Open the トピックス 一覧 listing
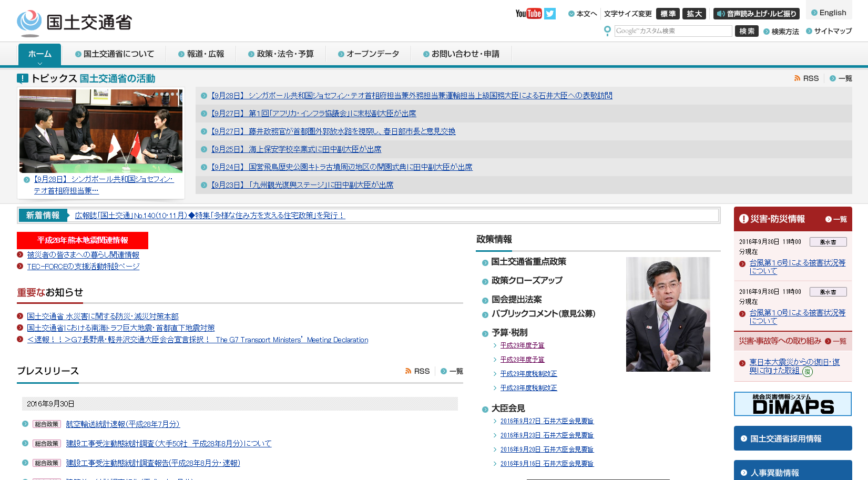This screenshot has width=868, height=480. click(x=844, y=77)
